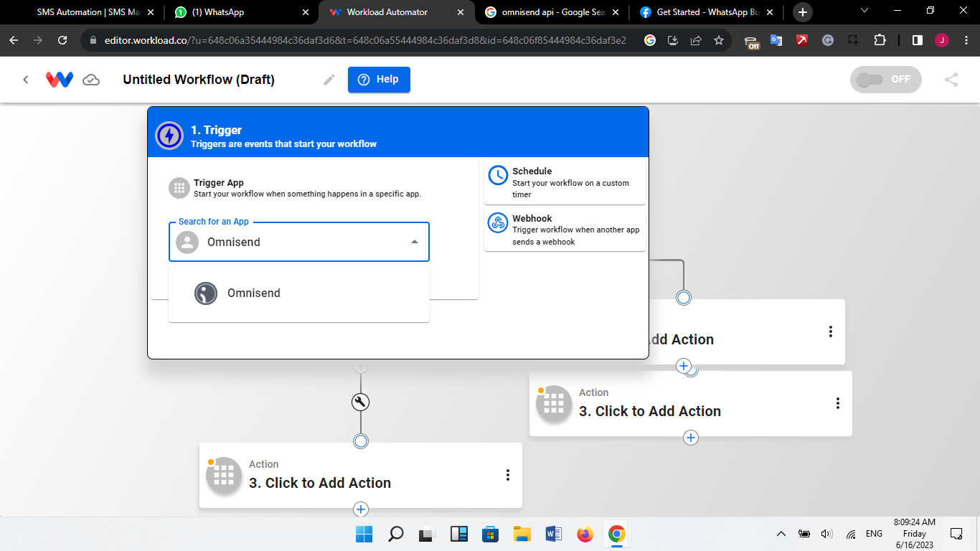Choose the Schedule trigger option

pyautogui.click(x=565, y=182)
